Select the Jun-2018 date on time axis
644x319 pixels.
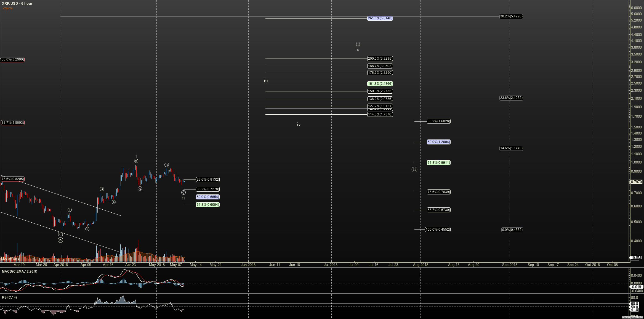point(248,265)
